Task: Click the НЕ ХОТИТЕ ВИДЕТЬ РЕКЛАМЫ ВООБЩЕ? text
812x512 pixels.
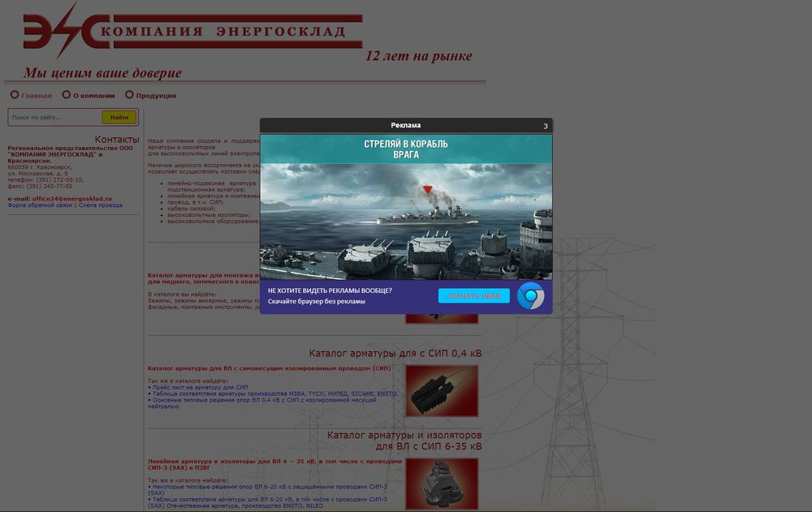Action: 330,290
